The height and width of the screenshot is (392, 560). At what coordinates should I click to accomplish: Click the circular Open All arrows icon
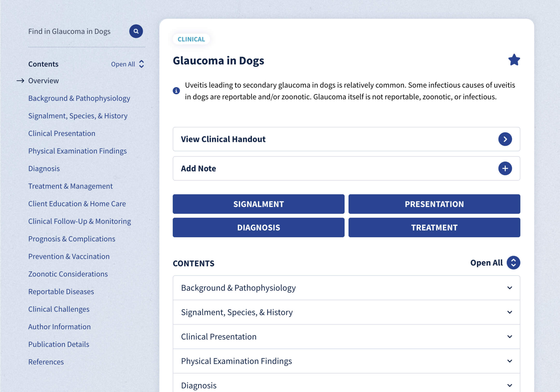click(513, 263)
